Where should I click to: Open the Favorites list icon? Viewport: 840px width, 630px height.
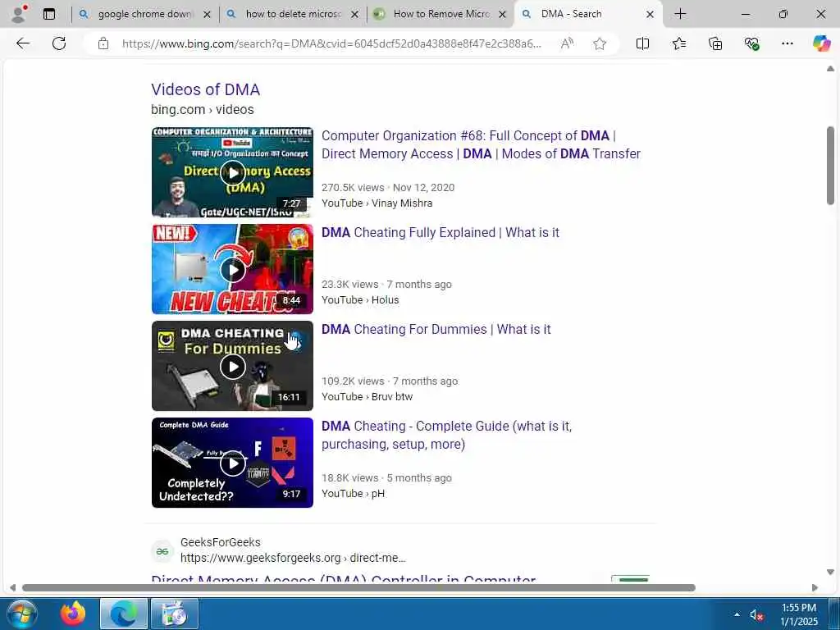pyautogui.click(x=678, y=43)
